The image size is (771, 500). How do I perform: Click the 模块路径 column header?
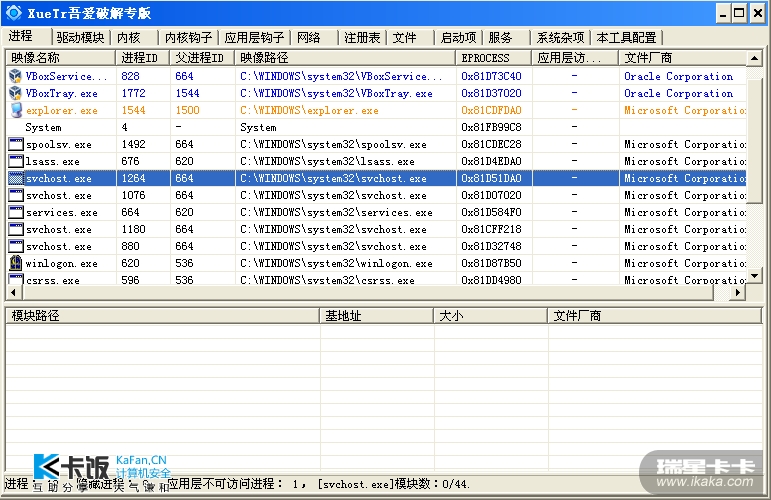[x=160, y=316]
